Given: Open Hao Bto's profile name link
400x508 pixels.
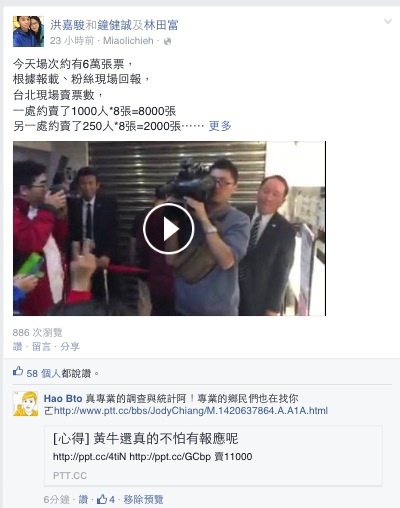Looking at the screenshot, I should pos(63,398).
